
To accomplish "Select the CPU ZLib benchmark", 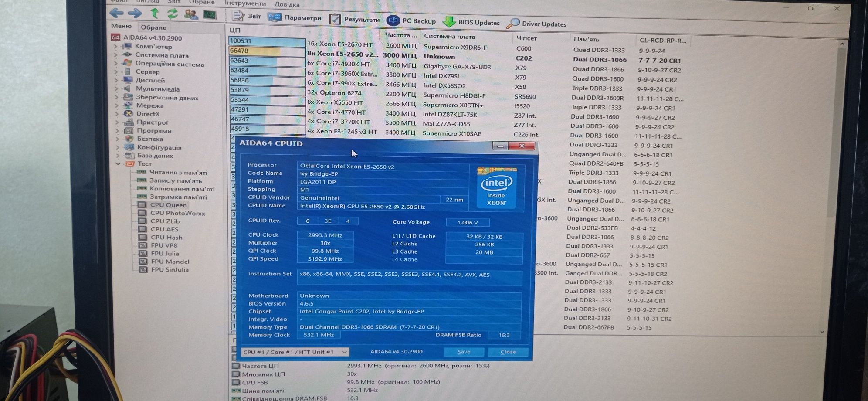I will (x=165, y=221).
